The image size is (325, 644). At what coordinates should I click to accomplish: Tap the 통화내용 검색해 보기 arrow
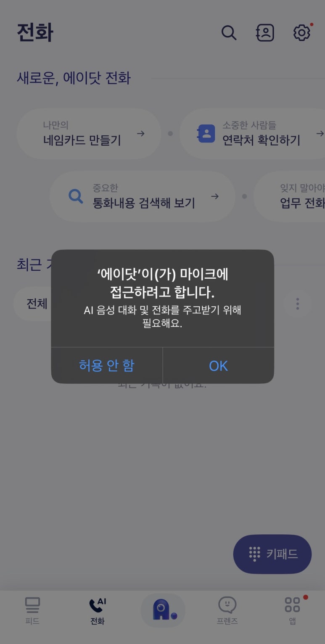click(215, 196)
